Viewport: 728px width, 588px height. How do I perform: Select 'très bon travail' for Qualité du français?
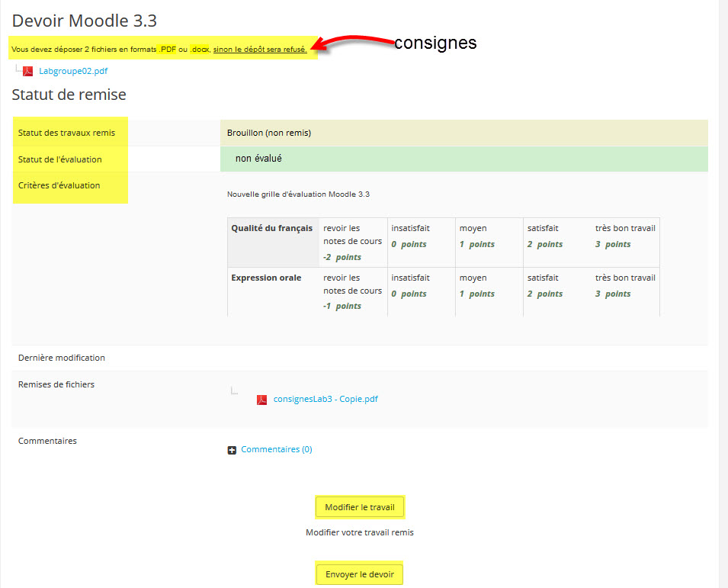(624, 236)
